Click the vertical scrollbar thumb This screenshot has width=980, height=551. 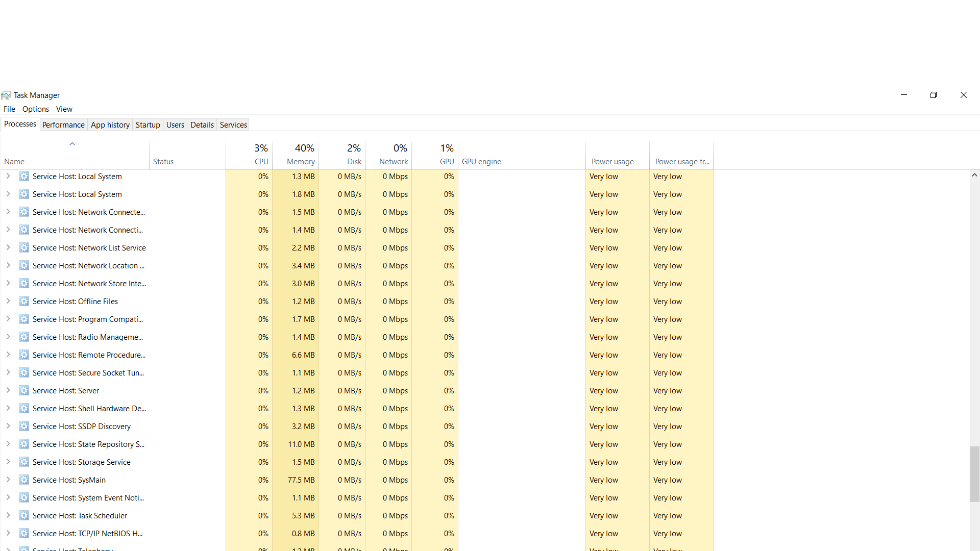tap(974, 474)
